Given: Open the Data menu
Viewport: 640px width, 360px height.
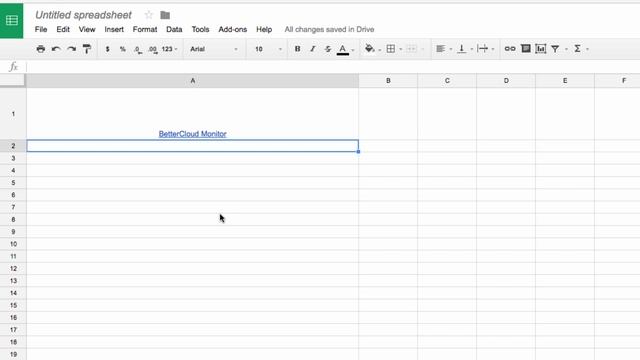Looking at the screenshot, I should (x=174, y=29).
